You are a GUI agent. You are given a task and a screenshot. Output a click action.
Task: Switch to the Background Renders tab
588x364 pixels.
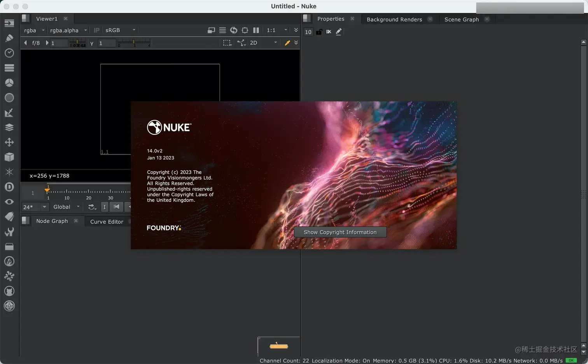click(x=394, y=19)
